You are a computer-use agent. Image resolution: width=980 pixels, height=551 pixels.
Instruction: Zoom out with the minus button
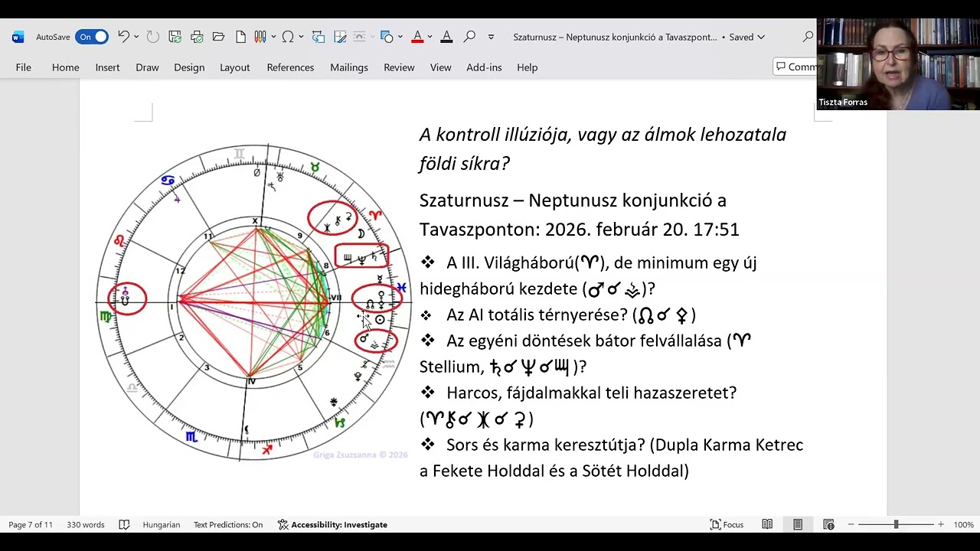click(851, 525)
